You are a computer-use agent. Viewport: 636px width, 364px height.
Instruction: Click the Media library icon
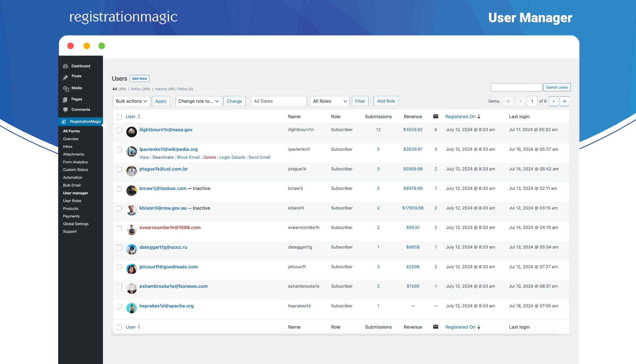point(66,88)
